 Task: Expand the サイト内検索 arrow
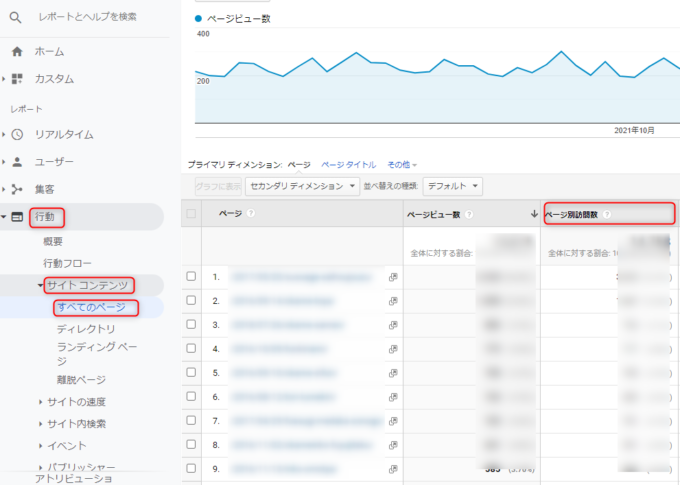(x=40, y=424)
